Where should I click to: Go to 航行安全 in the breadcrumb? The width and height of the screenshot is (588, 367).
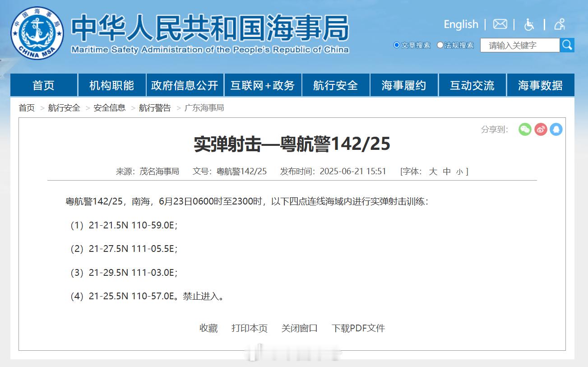coord(64,108)
